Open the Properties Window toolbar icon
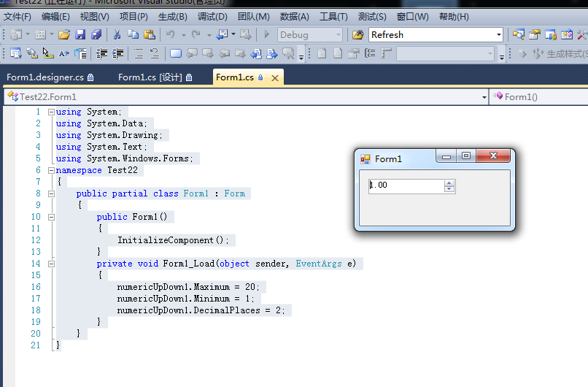 click(x=535, y=35)
